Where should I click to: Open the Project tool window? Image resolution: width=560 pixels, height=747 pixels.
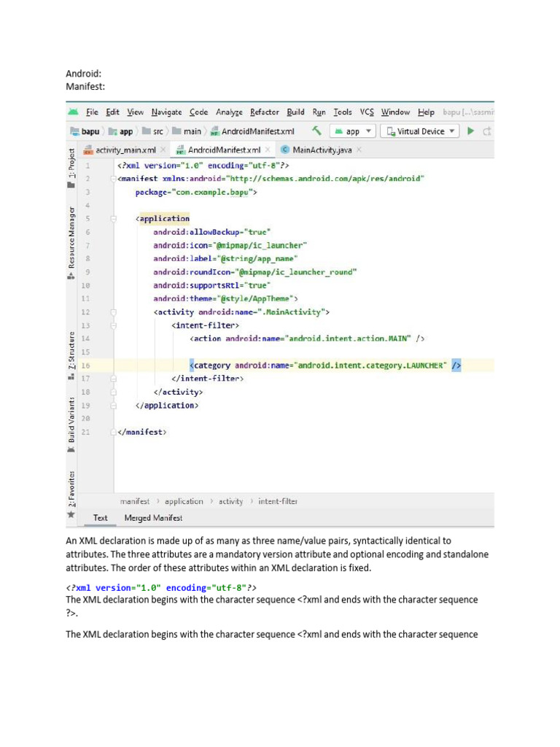71,169
